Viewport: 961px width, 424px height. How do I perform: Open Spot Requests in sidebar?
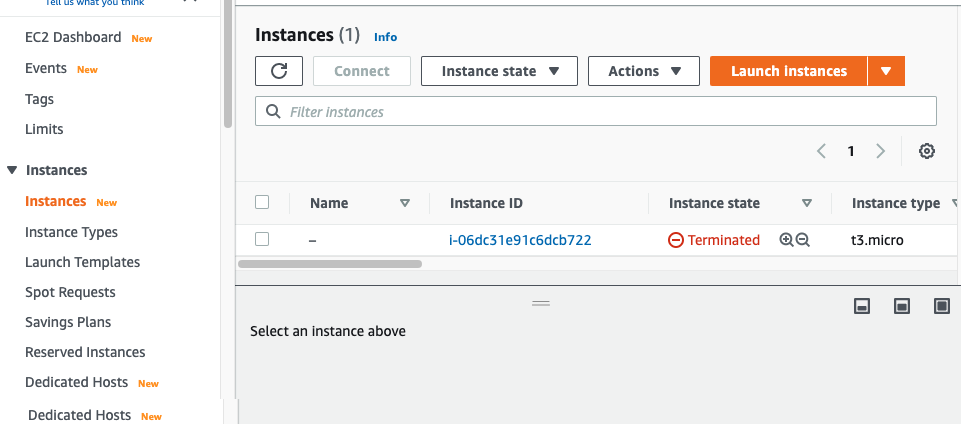click(70, 292)
